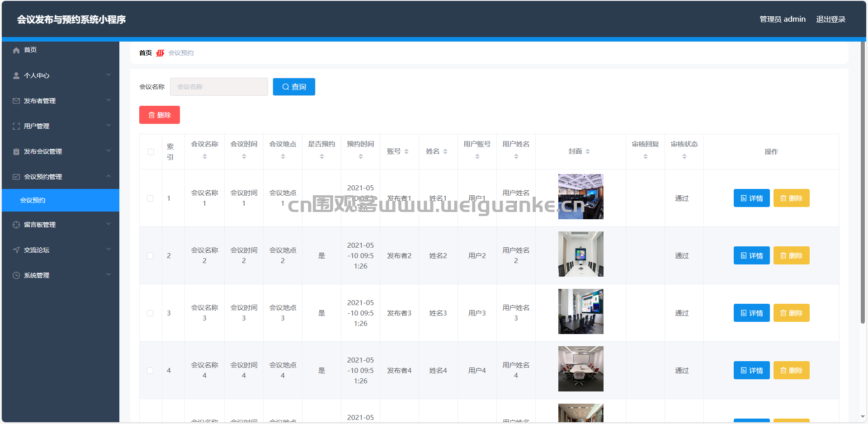Click 首页 in the breadcrumb
The image size is (868, 424).
pos(146,53)
